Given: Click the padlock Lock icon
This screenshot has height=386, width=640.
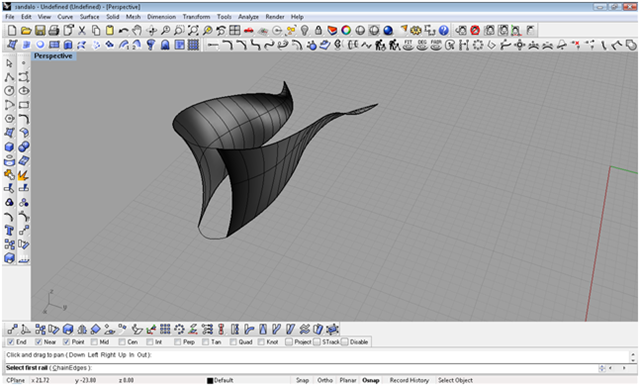Looking at the screenshot, I should pos(318,30).
